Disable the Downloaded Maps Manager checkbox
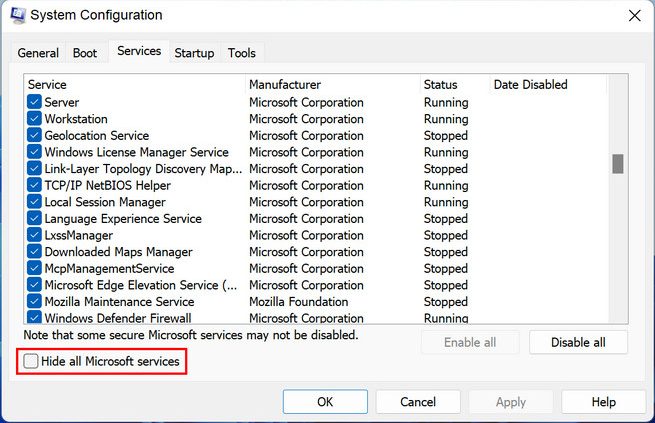Image resolution: width=655 pixels, height=423 pixels. pyautogui.click(x=35, y=252)
